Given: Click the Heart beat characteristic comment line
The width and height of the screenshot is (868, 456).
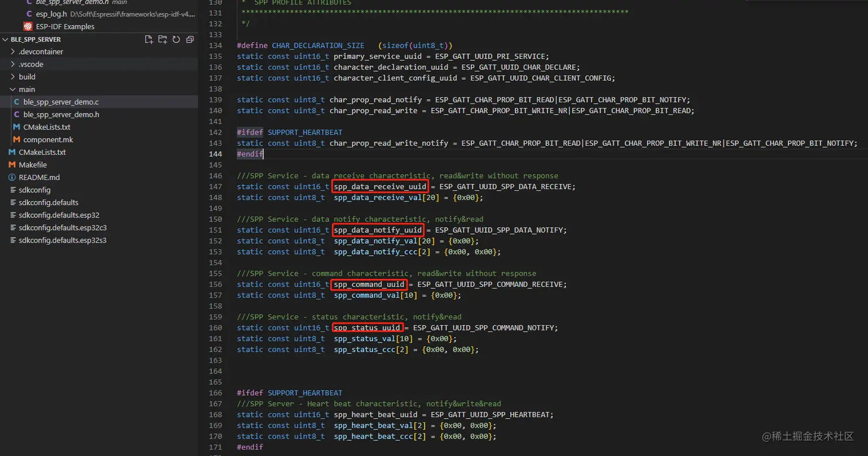Looking at the screenshot, I should (369, 404).
